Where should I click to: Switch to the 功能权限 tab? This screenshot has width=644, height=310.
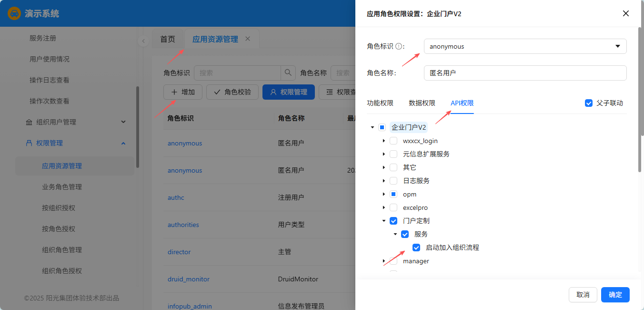[380, 103]
